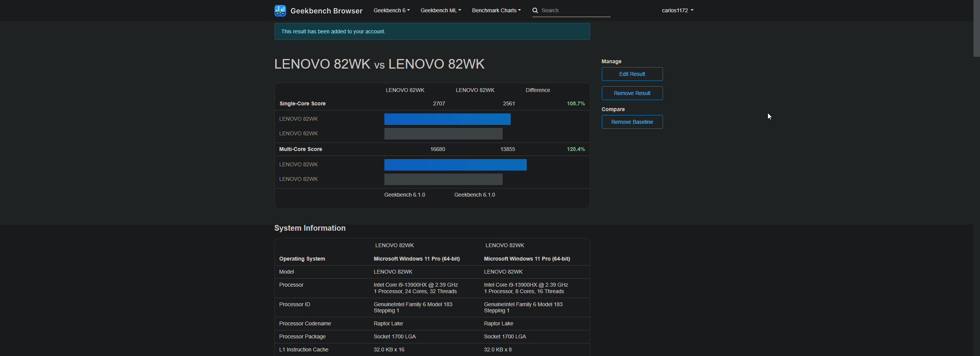The image size is (980, 356).
Task: Open the Geekbench 6 dropdown menu
Action: click(392, 10)
